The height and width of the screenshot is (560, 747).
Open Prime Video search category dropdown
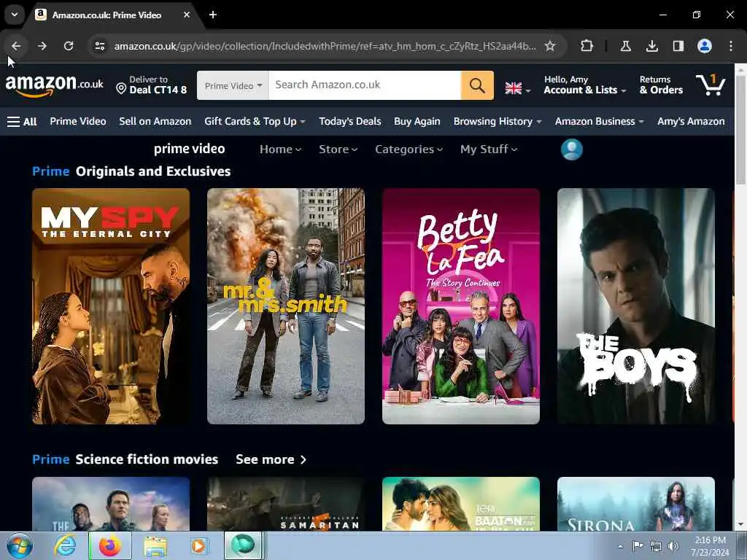(233, 85)
